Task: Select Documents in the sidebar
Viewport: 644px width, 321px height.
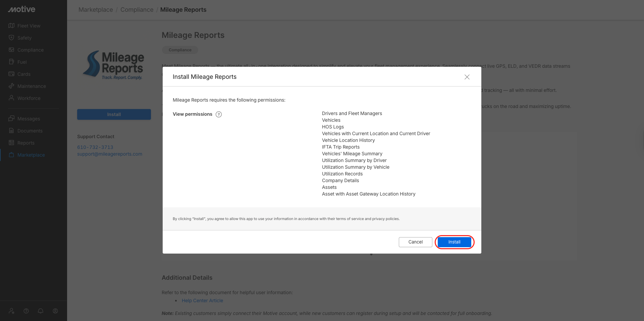Action: (30, 131)
